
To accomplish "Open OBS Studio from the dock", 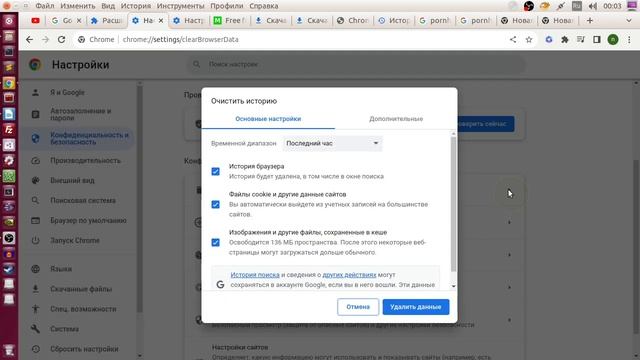I will coord(9,238).
